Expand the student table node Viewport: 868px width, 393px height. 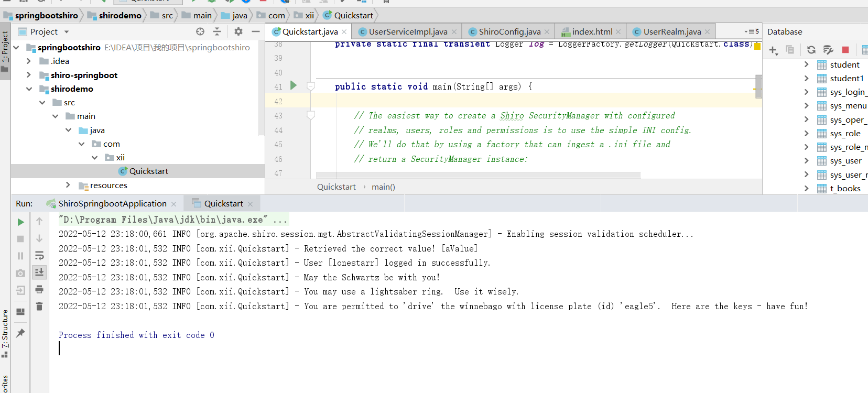[806, 64]
